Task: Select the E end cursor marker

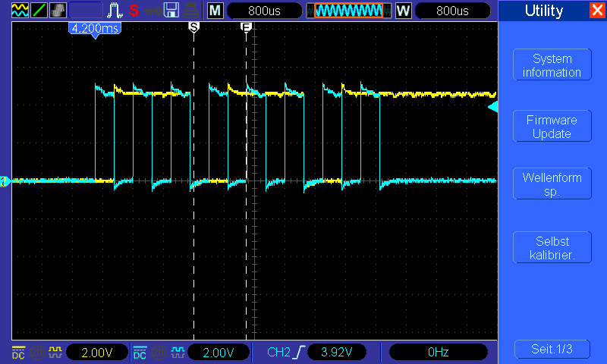Action: (246, 27)
